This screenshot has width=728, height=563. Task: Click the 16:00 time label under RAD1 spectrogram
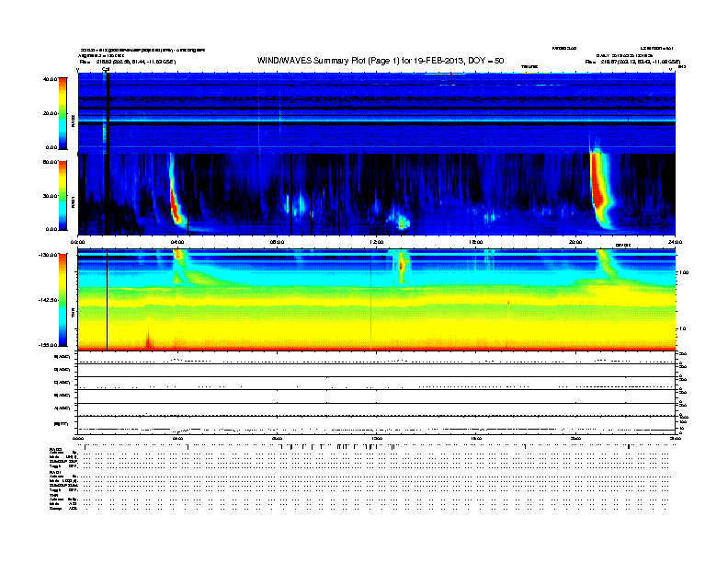[x=476, y=242]
